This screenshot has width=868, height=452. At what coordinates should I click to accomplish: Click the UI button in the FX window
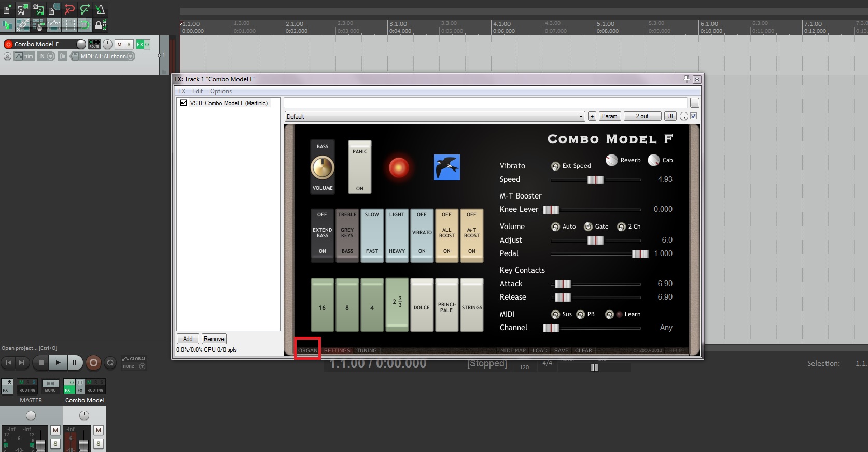[x=670, y=116]
